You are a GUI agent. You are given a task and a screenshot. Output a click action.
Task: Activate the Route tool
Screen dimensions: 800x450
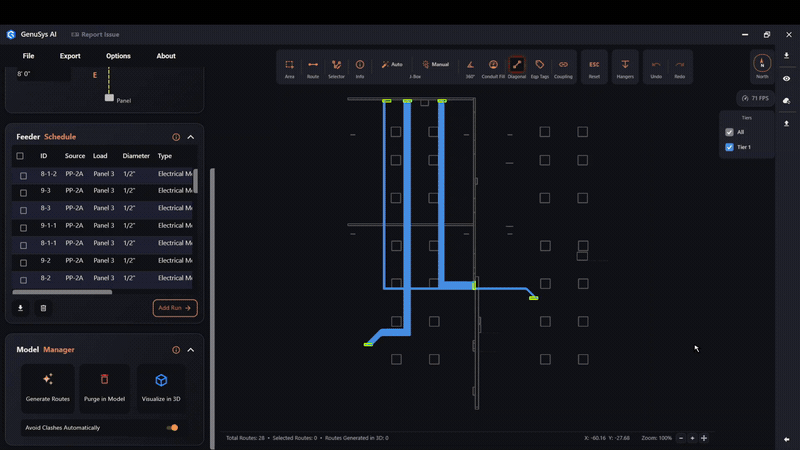[x=313, y=68]
